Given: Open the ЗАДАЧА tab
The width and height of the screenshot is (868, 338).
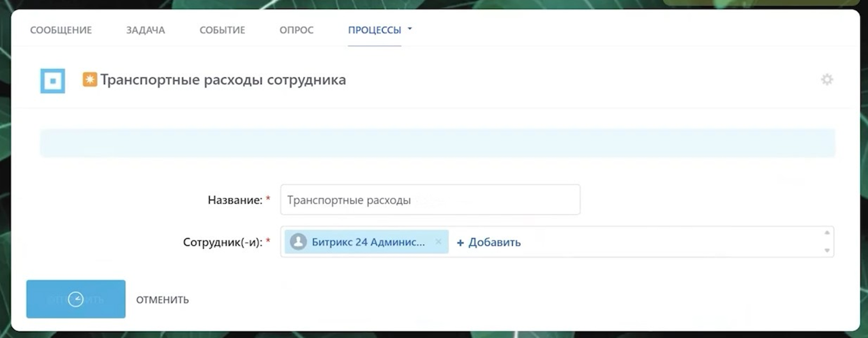Looking at the screenshot, I should pyautogui.click(x=146, y=30).
